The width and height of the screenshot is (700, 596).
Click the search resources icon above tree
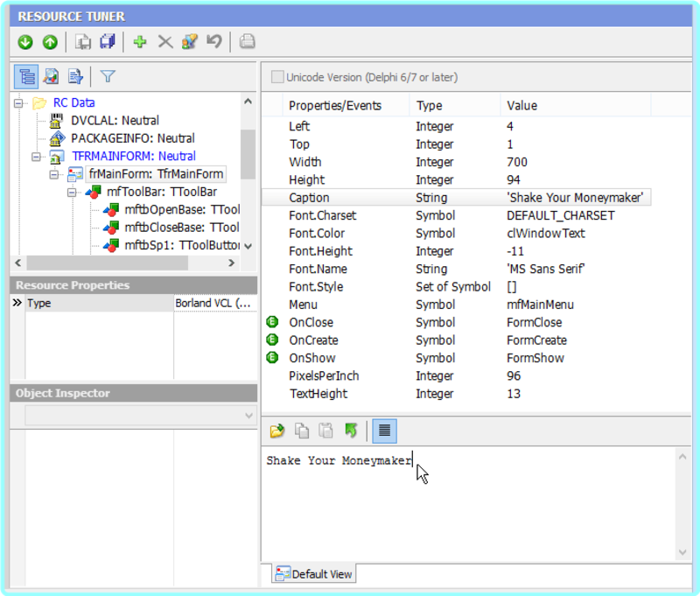click(x=51, y=77)
